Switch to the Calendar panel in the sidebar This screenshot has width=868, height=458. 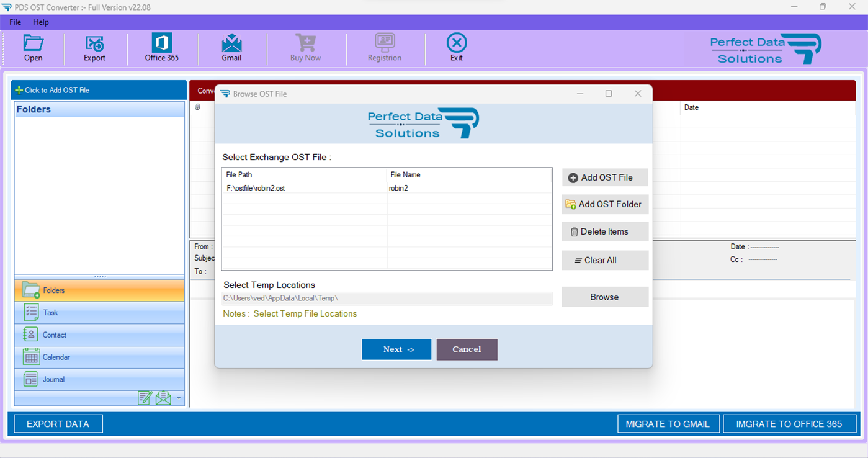click(99, 357)
